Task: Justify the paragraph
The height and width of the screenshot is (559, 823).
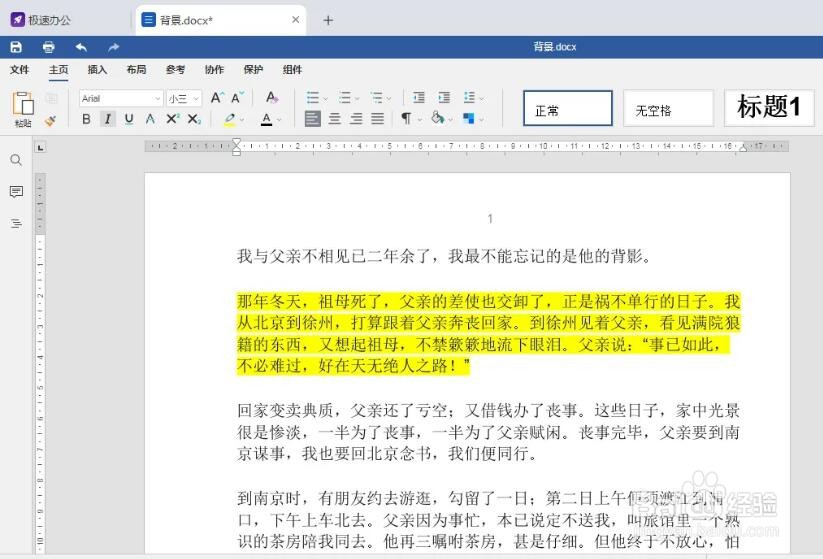Action: pos(377,119)
